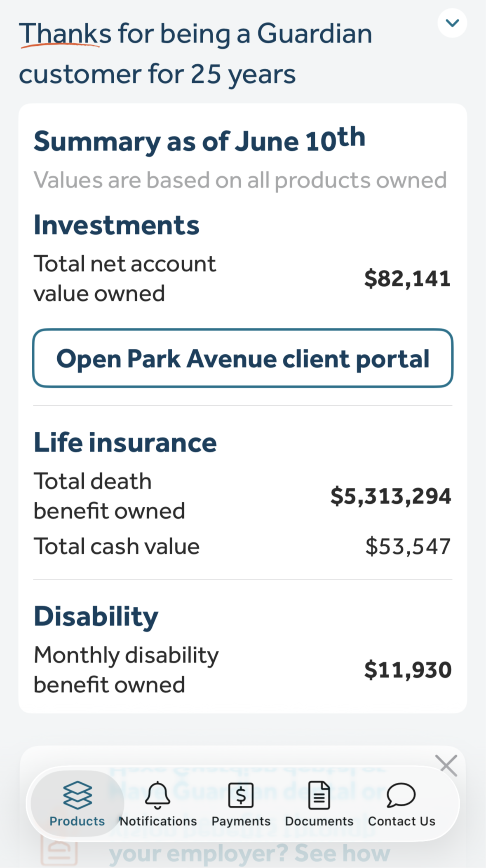Tap the employer benefits promo banner text

tap(249, 807)
